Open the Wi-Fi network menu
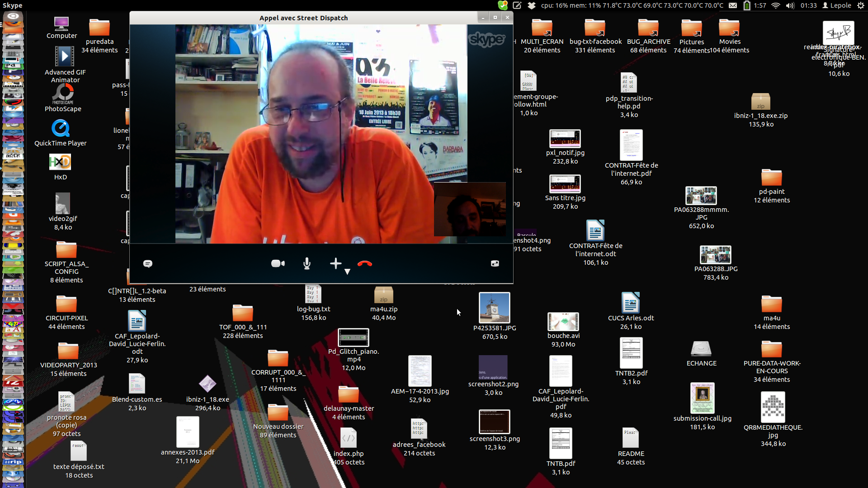Image resolution: width=868 pixels, height=488 pixels. [x=776, y=5]
